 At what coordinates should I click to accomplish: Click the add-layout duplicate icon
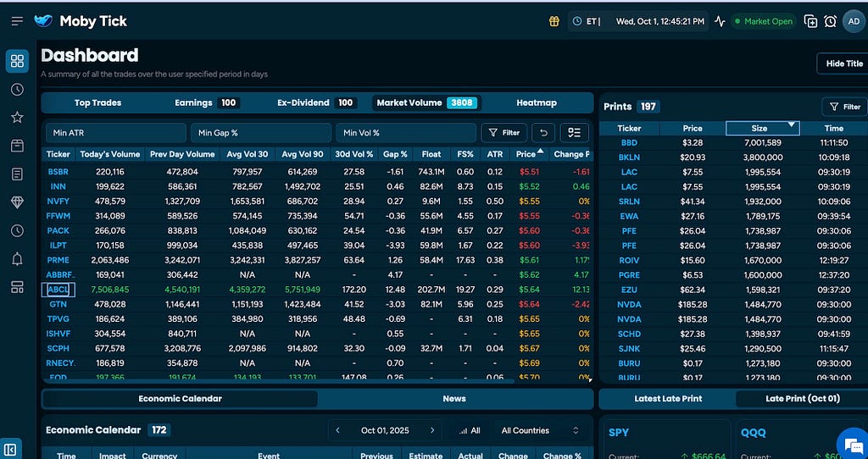pos(810,21)
